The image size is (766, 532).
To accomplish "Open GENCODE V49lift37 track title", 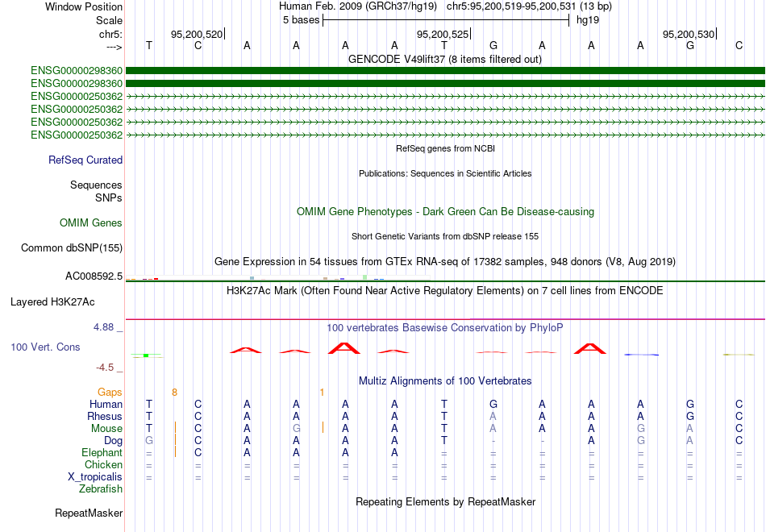I will pyautogui.click(x=444, y=59).
